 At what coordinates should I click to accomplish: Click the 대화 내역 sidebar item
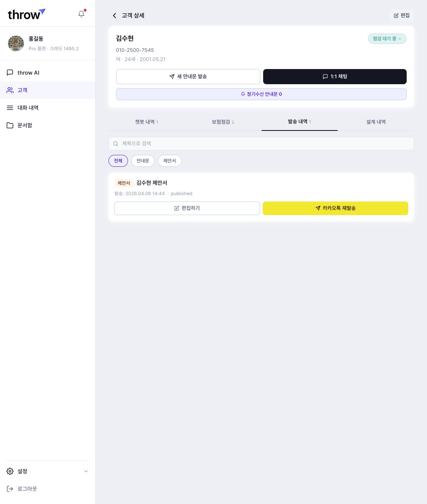pyautogui.click(x=28, y=108)
